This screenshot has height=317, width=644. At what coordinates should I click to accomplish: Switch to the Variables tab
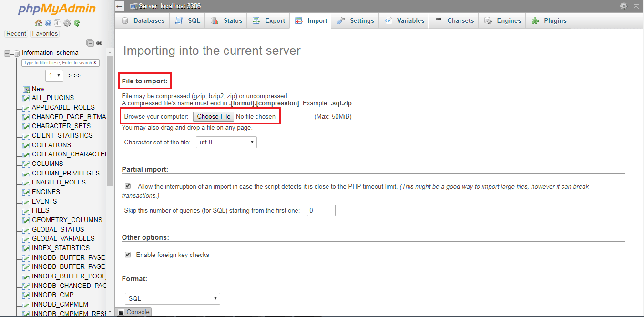click(x=404, y=20)
